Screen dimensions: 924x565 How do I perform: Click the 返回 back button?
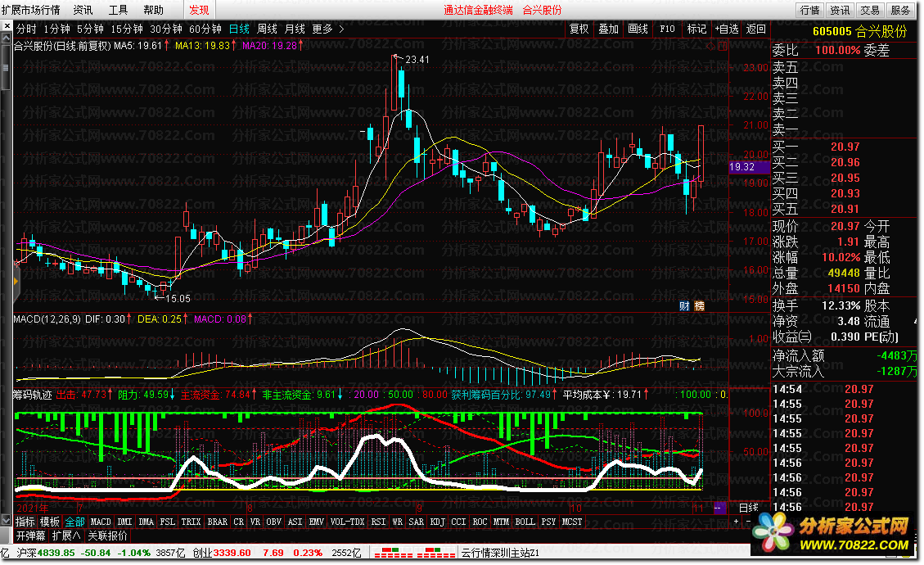click(755, 29)
